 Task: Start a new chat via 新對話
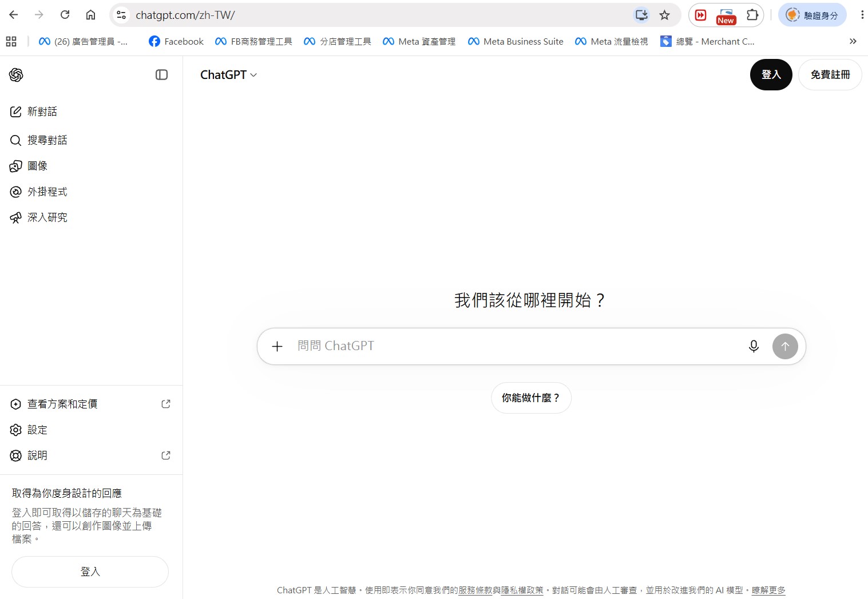point(34,112)
